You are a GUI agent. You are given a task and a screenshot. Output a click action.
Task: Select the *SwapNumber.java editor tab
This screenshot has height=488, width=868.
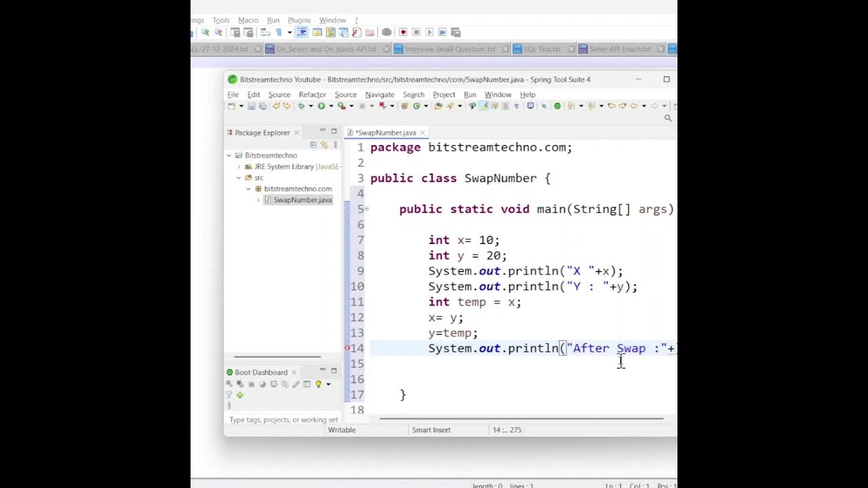[x=385, y=133]
